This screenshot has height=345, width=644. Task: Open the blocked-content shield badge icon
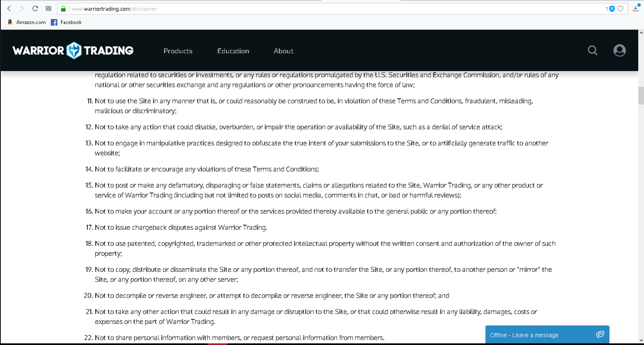[x=612, y=9]
